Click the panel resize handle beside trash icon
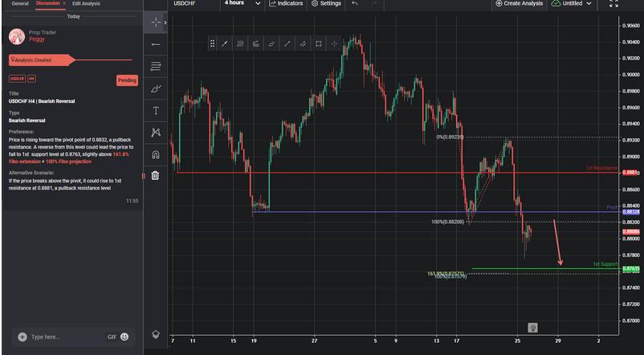This screenshot has height=355, width=644. 144,176
